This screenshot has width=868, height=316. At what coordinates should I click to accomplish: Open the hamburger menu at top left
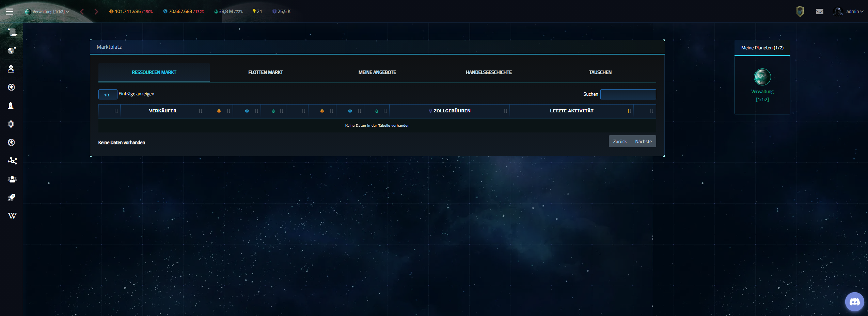[x=10, y=12]
